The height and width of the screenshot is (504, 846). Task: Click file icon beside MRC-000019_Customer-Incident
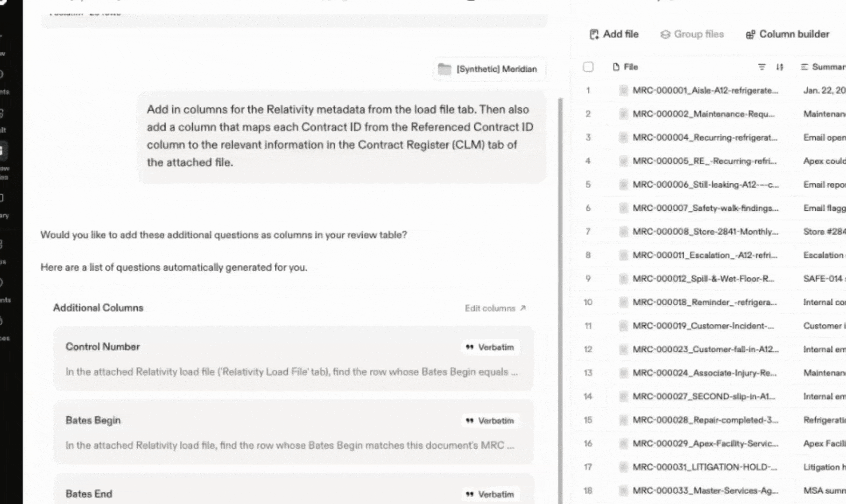click(x=623, y=326)
